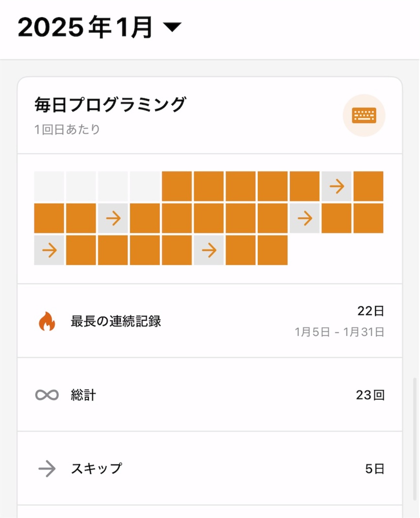The width and height of the screenshot is (420, 518).
Task: Tap the skip arrow cell between orange cells in the third row
Action: click(209, 250)
